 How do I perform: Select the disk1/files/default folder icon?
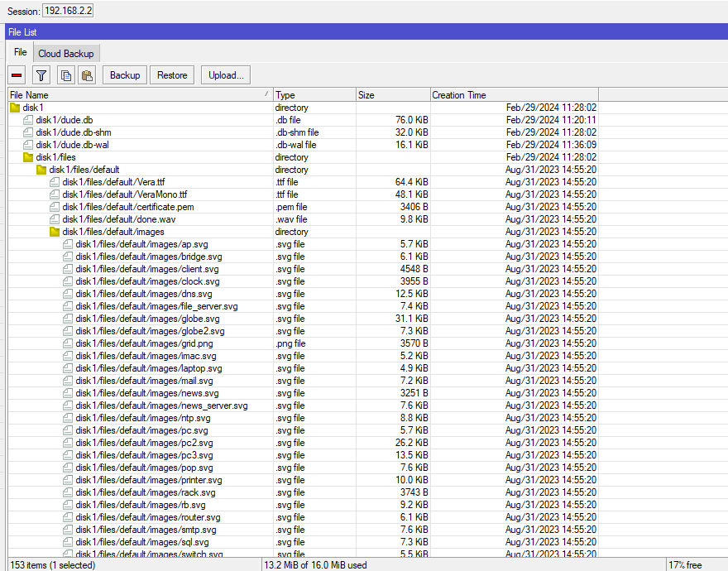(x=41, y=170)
